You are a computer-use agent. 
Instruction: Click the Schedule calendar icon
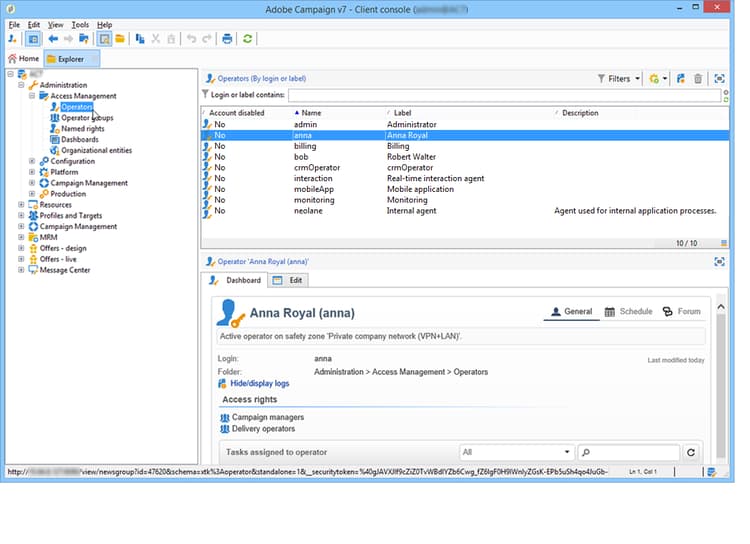tap(609, 312)
